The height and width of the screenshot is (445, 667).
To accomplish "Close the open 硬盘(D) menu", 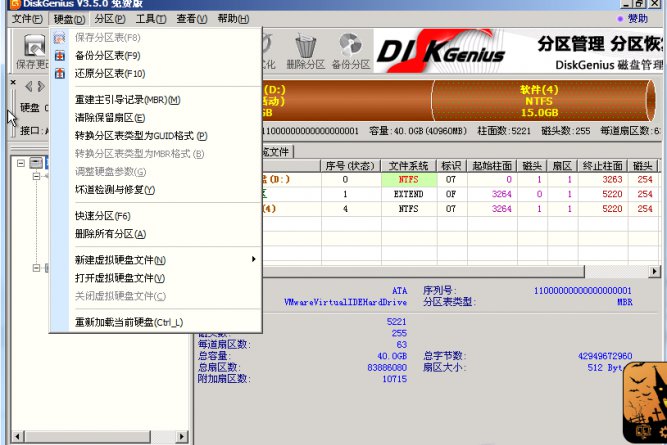I will click(69, 19).
